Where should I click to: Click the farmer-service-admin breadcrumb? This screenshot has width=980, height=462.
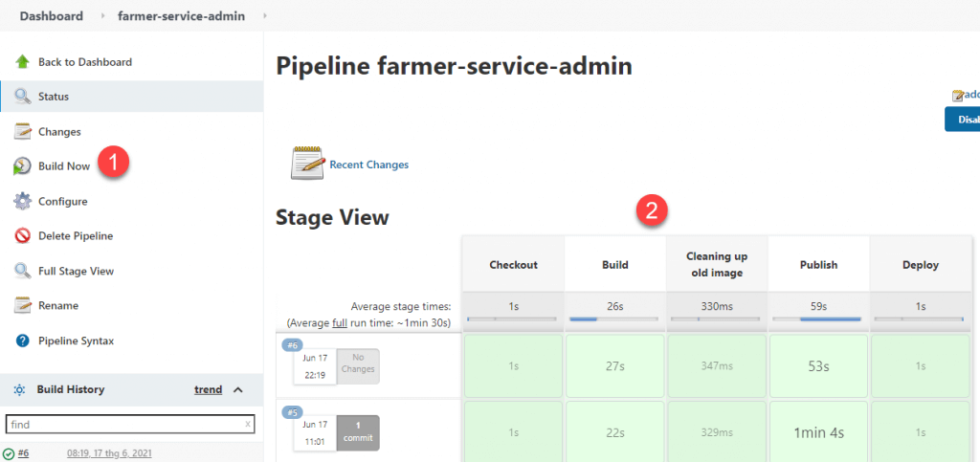[x=181, y=15]
